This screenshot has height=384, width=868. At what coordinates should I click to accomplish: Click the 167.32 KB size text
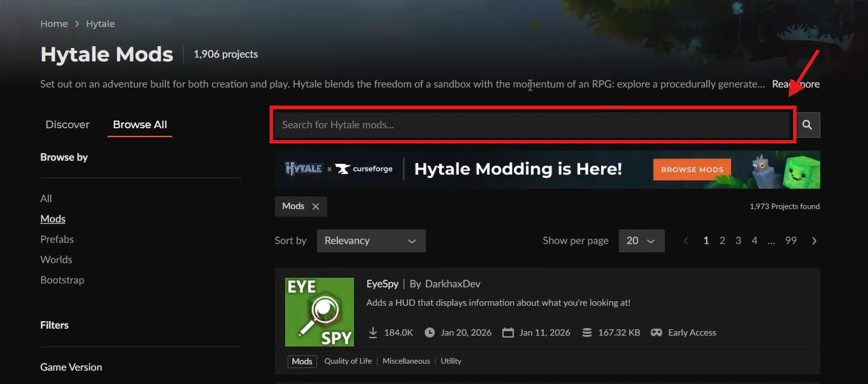point(619,333)
